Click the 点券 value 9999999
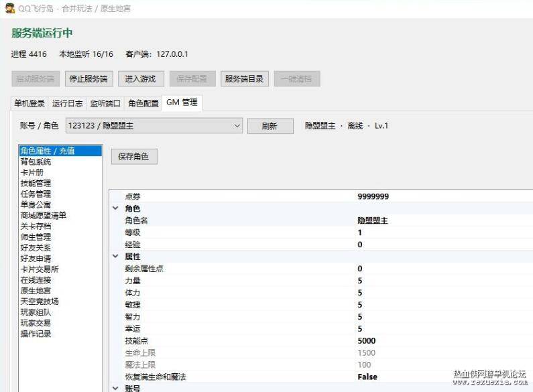Screen dimensions: 533x392 [x=373, y=196]
